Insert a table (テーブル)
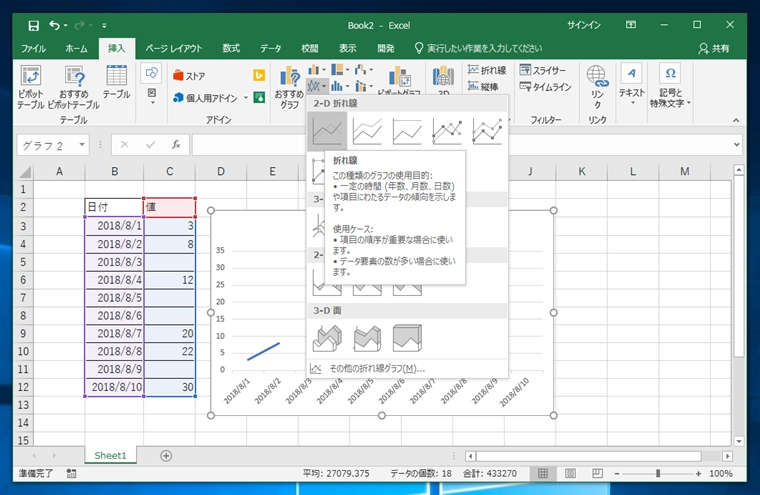 tap(116, 82)
